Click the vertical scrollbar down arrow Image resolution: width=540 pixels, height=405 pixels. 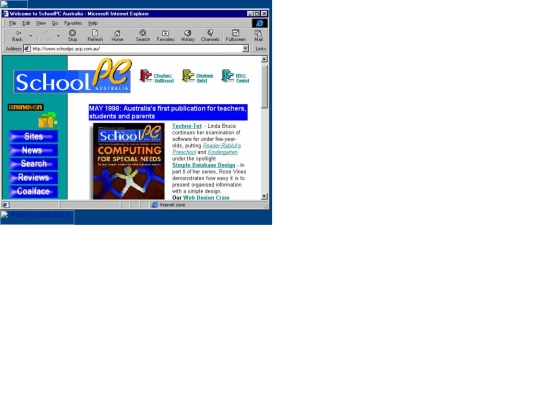pyautogui.click(x=264, y=197)
